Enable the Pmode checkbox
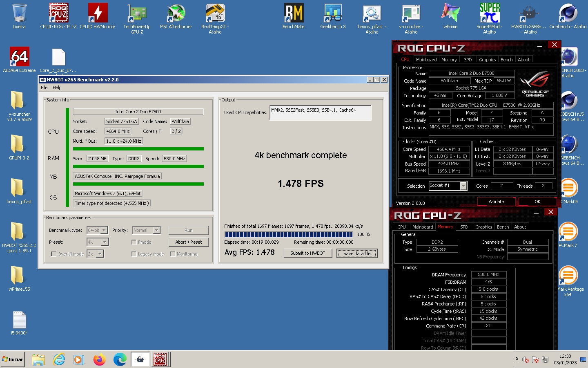 [134, 242]
